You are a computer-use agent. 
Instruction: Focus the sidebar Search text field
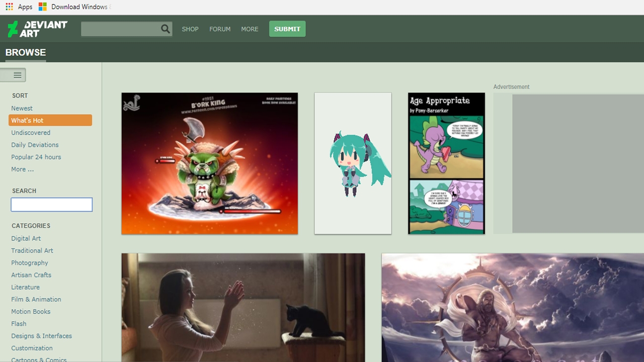tap(52, 205)
